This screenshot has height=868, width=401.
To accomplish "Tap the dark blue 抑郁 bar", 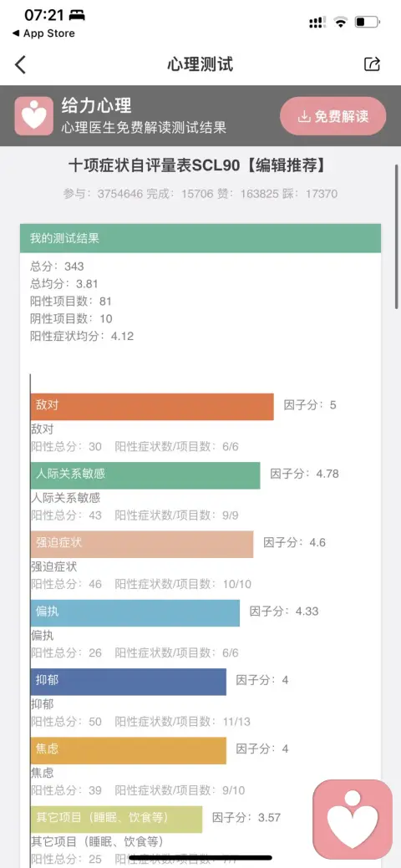I will (129, 682).
